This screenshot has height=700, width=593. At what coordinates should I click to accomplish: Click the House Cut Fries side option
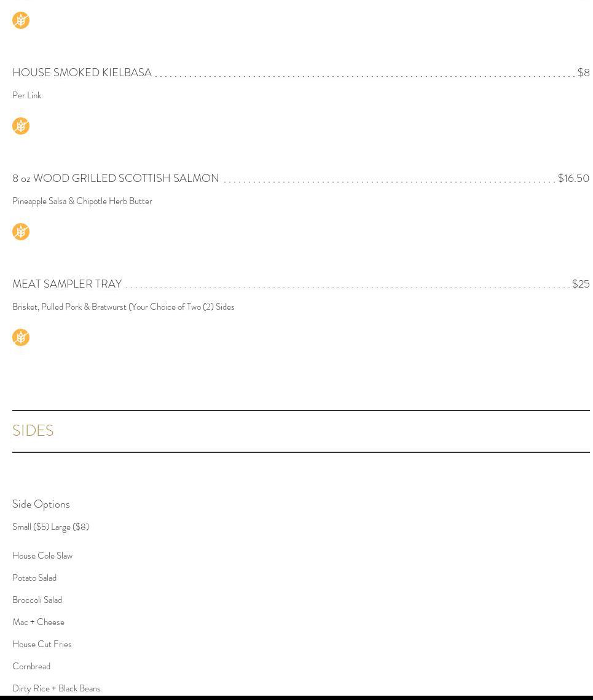click(42, 644)
